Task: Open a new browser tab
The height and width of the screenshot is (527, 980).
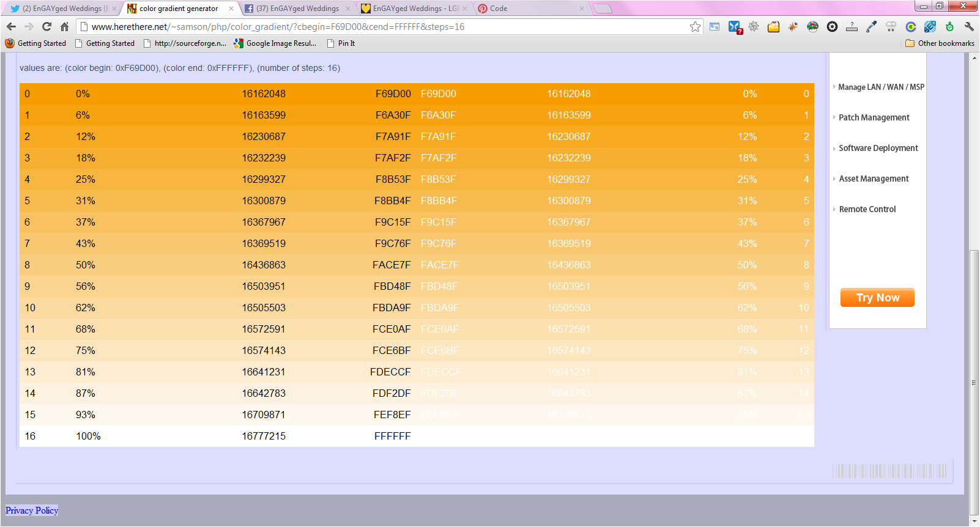Action: point(603,9)
